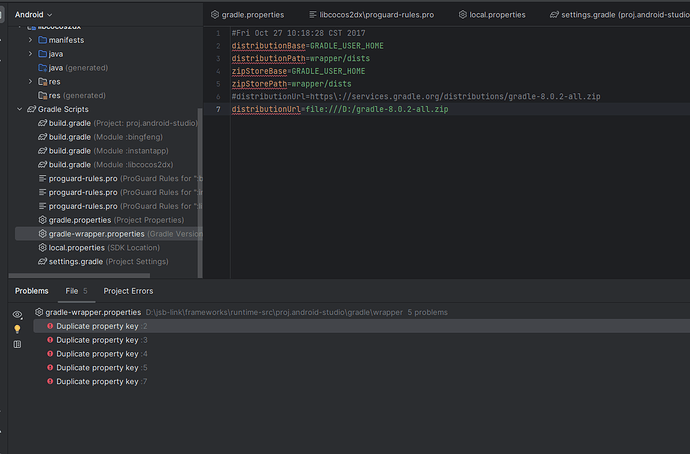Viewport: 690px width, 454px height.
Task: Switch to the Problems tab
Action: (x=31, y=291)
